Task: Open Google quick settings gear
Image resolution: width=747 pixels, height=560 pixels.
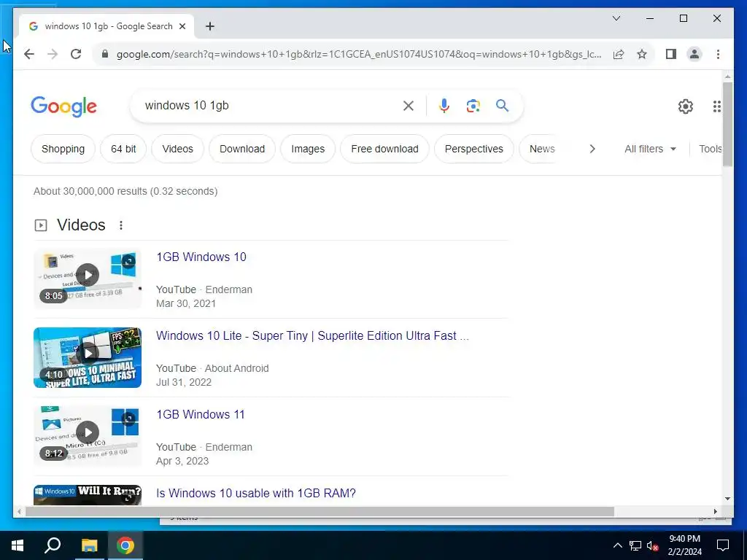Action: click(686, 106)
